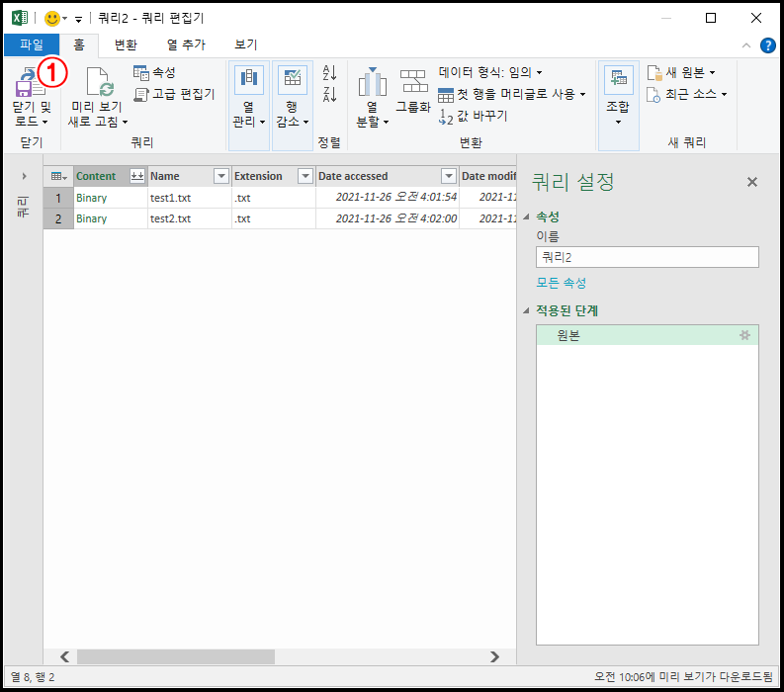Open the table menu icon in header corner
The height and width of the screenshot is (692, 784).
58,177
